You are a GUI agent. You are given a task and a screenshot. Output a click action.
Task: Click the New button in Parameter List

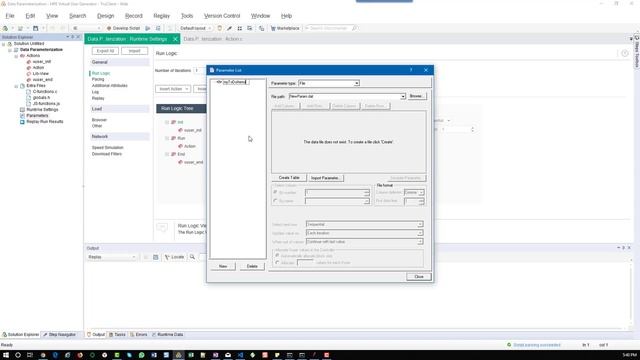point(223,266)
